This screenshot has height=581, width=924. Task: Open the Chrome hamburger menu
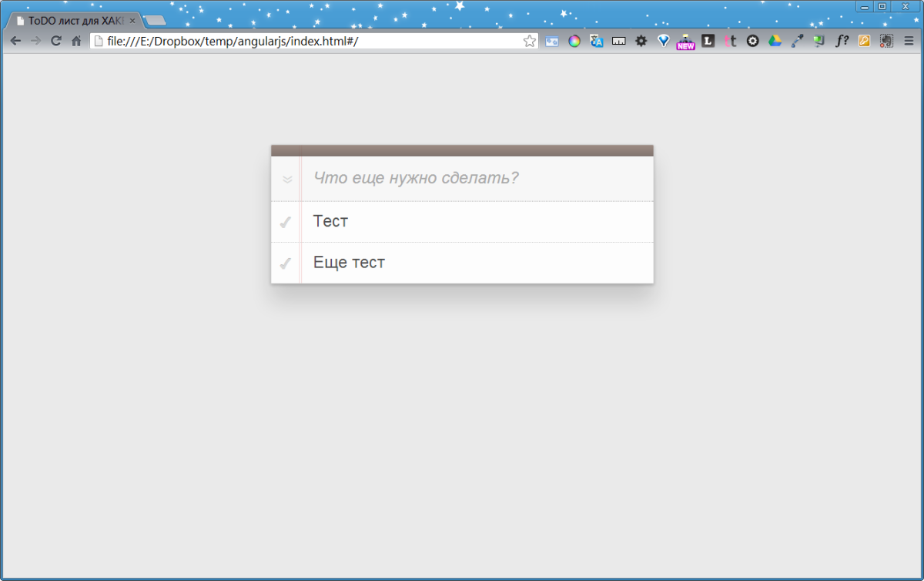[x=909, y=42]
